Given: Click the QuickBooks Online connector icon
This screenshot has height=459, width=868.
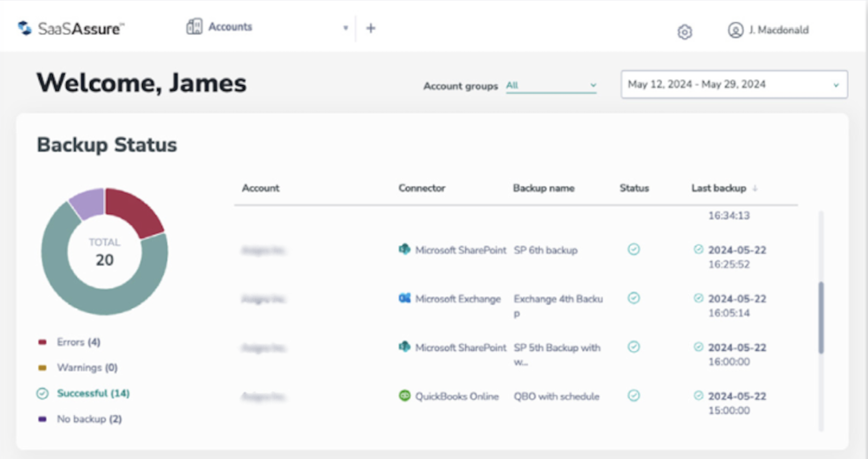Looking at the screenshot, I should (x=404, y=396).
